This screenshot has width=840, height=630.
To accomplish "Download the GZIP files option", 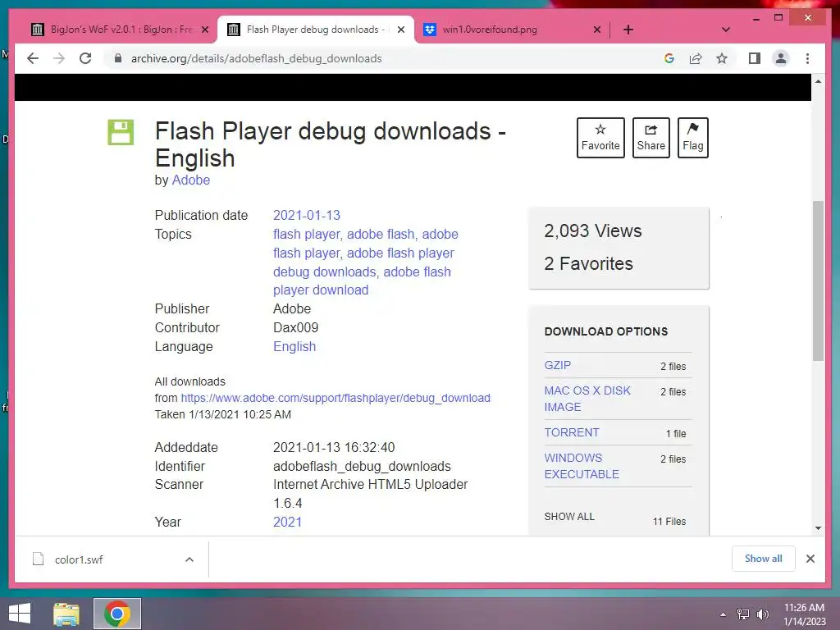I will [558, 365].
